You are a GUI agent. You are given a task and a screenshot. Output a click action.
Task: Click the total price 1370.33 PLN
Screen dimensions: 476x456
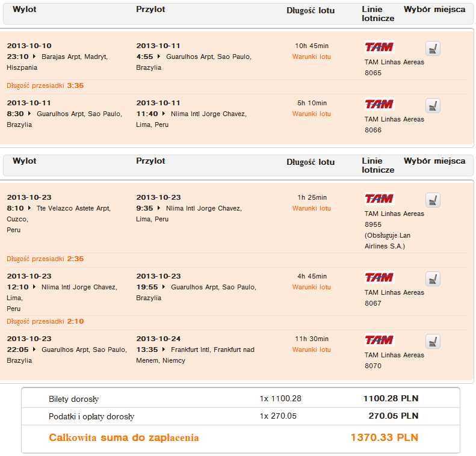click(x=384, y=438)
